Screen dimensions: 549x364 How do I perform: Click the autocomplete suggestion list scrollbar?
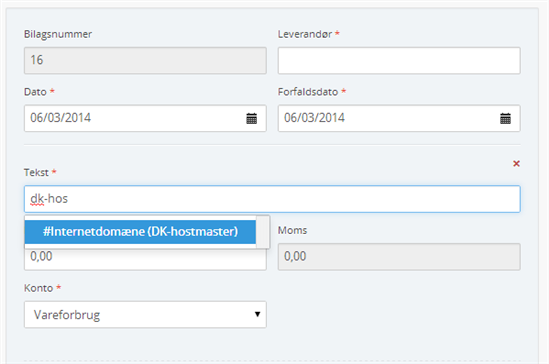(263, 232)
